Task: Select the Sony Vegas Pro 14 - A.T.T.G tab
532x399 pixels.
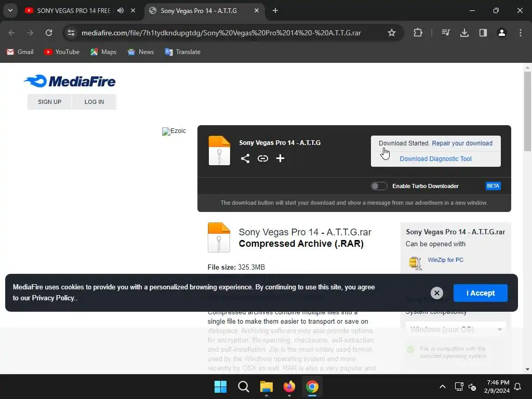Action: tap(198, 10)
